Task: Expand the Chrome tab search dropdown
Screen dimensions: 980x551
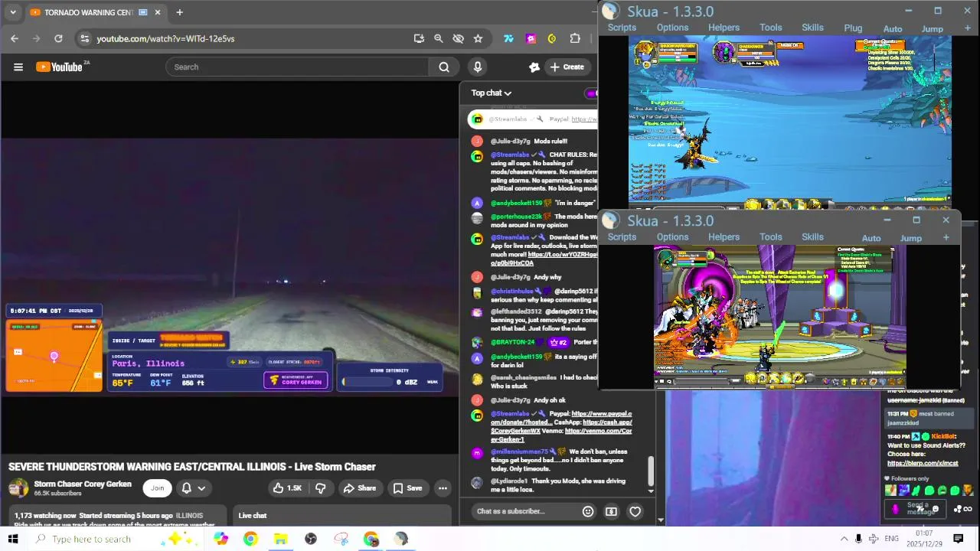Action: coord(12,12)
